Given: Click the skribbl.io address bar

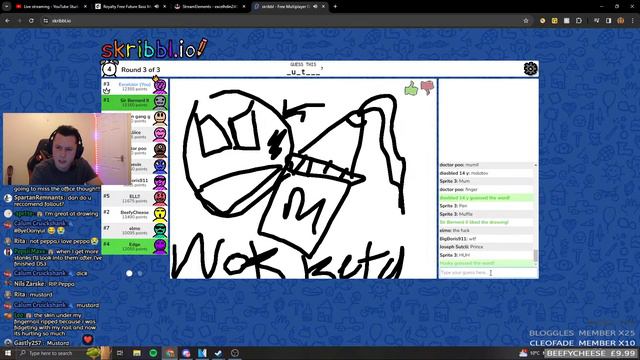Looking at the screenshot, I should (x=282, y=20).
